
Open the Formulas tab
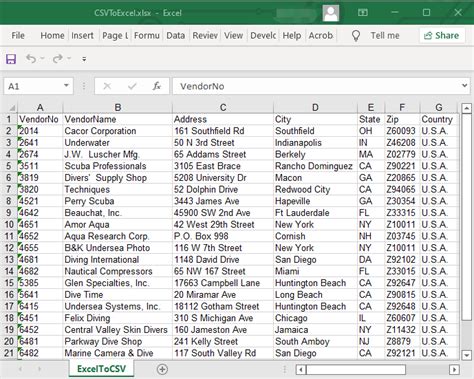coord(147,35)
